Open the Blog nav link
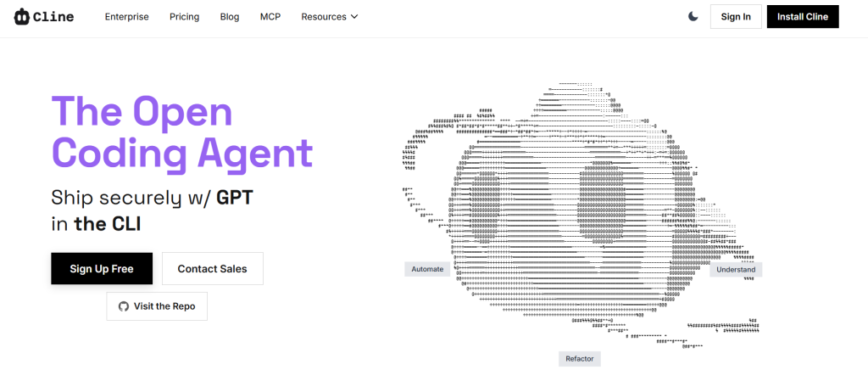The height and width of the screenshot is (381, 868). tap(229, 17)
